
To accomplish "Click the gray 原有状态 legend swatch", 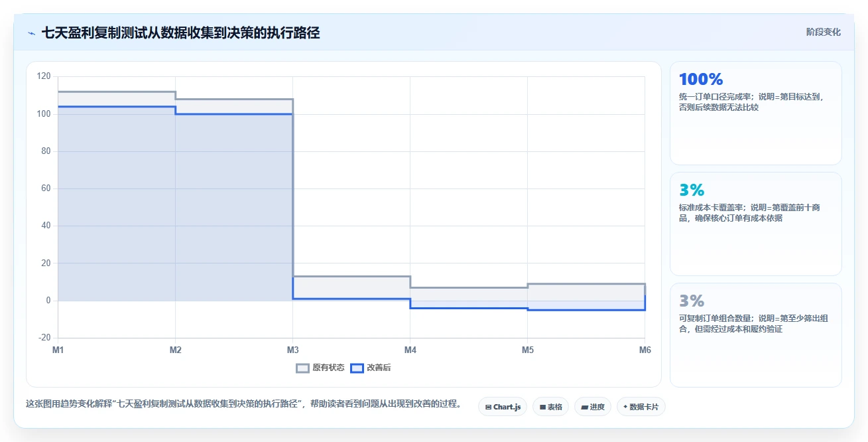I will [x=302, y=368].
